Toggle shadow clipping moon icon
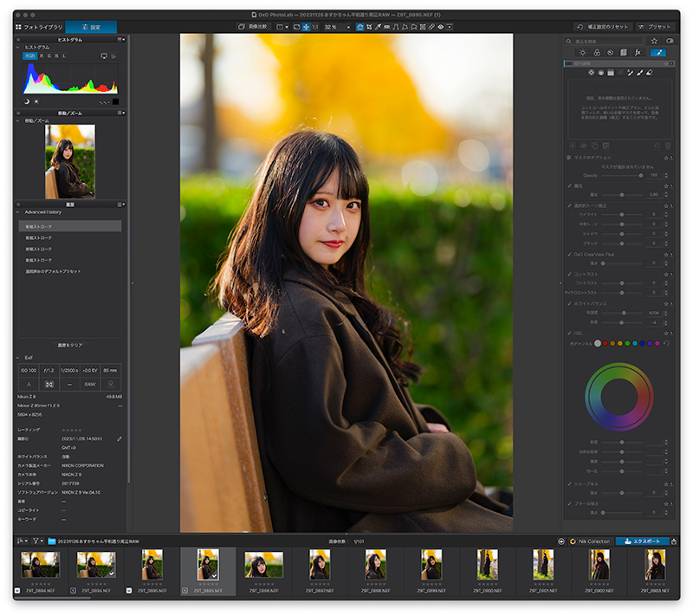This screenshot has width=693, height=616. pos(27,101)
